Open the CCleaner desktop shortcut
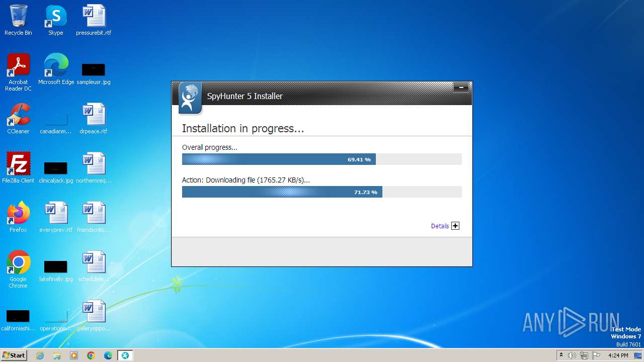Viewport: 644px width, 362px height. (x=18, y=119)
